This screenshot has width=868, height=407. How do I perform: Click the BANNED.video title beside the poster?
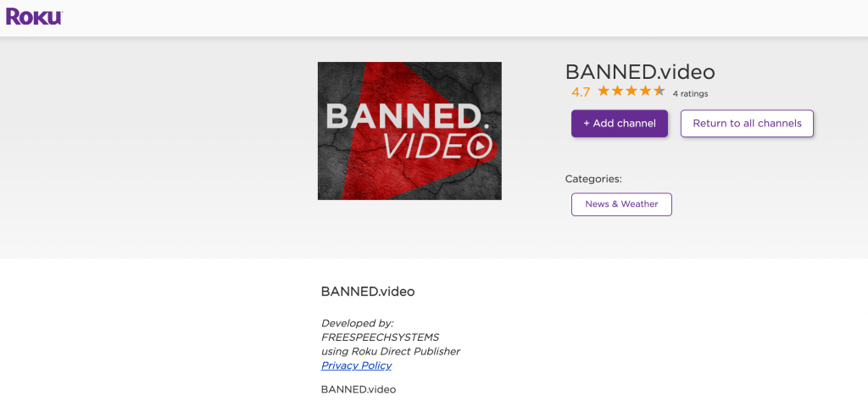[640, 72]
